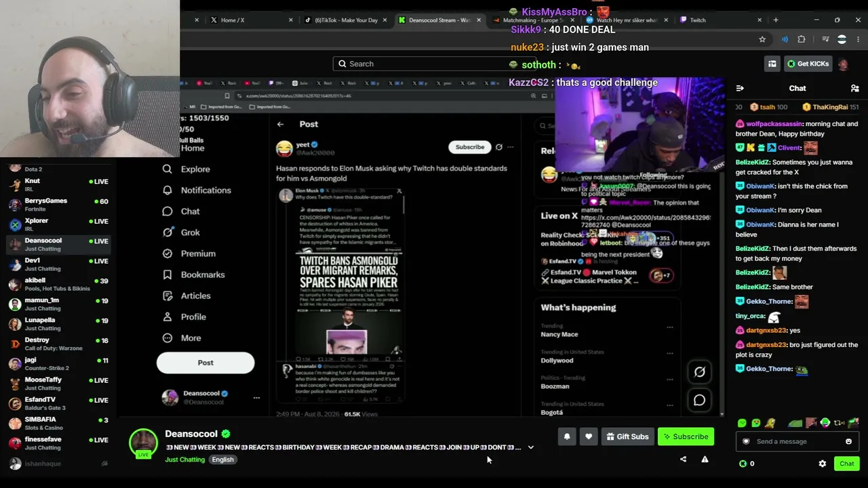Click the white Post button on X
Viewport: 868px width, 488px height.
click(x=205, y=363)
